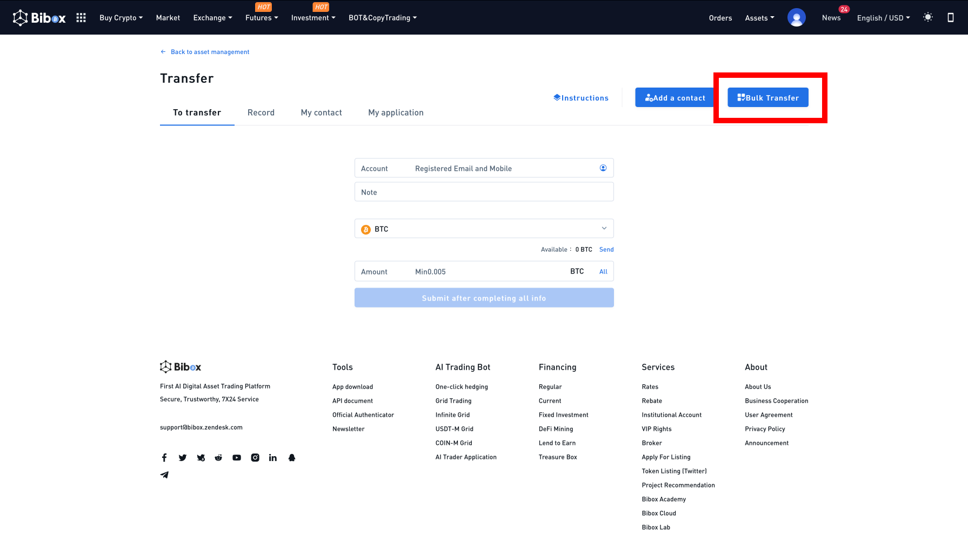
Task: Click Back to asset management link
Action: click(x=210, y=52)
